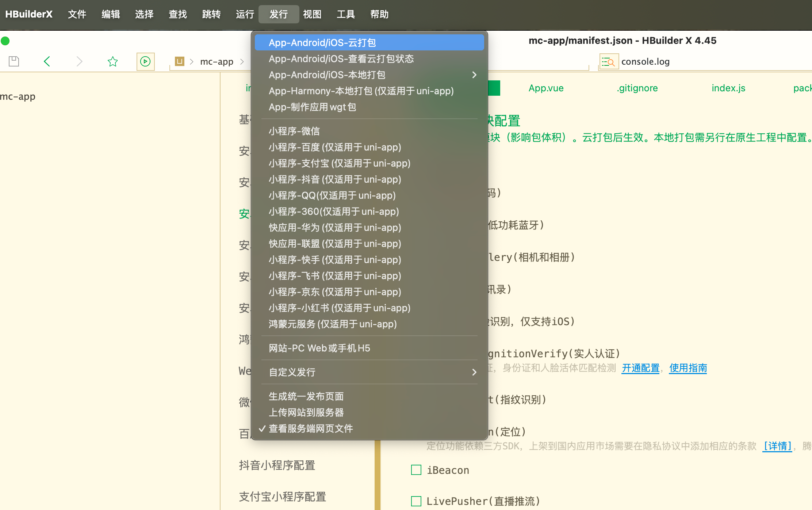Click mc-app in the breadcrumb path
The width and height of the screenshot is (812, 510).
point(217,62)
